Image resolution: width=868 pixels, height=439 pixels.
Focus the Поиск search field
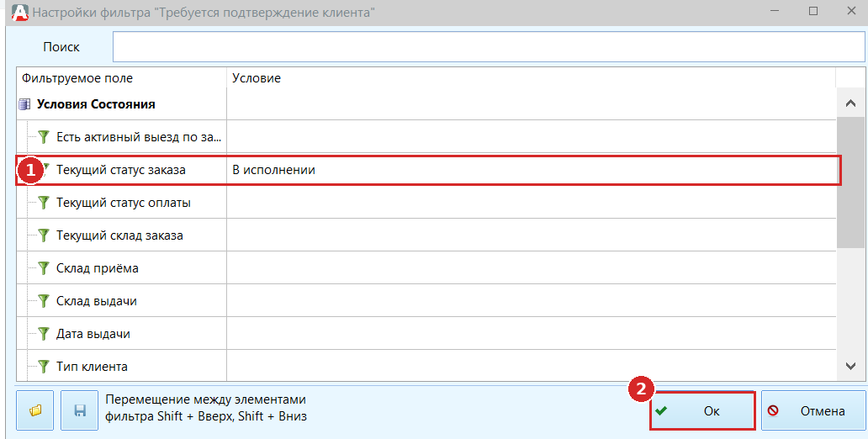[488, 47]
